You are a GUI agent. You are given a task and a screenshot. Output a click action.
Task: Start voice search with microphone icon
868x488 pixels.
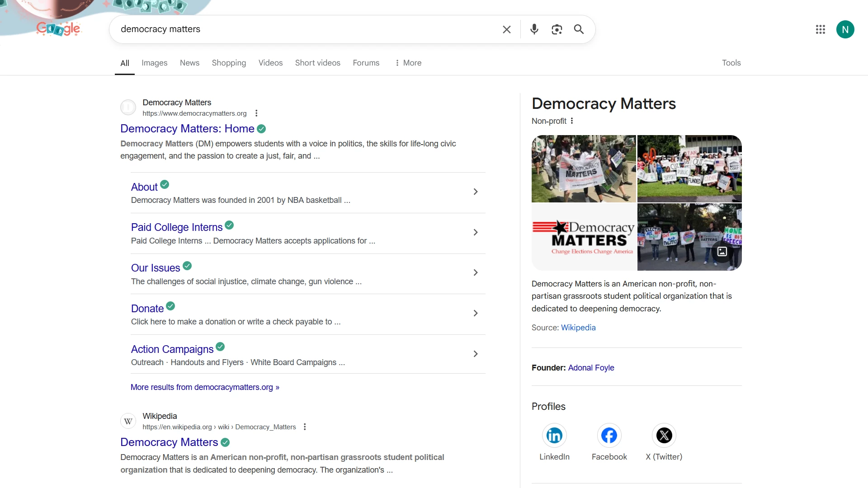point(534,29)
